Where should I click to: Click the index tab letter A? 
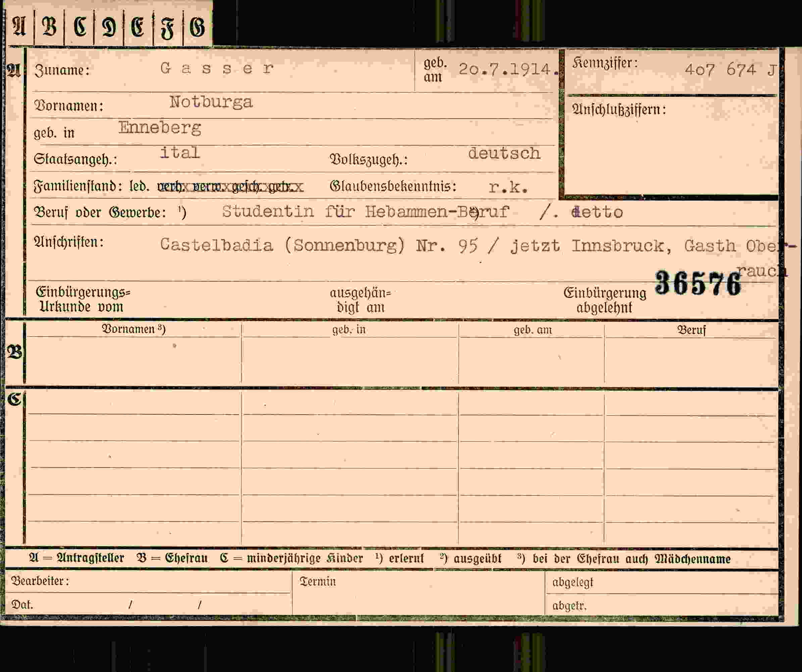coord(19,27)
